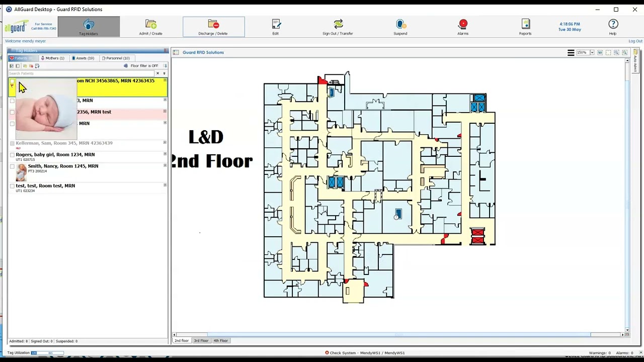Open the Auto Admit side tab
The height and width of the screenshot is (362, 644).
click(635, 61)
